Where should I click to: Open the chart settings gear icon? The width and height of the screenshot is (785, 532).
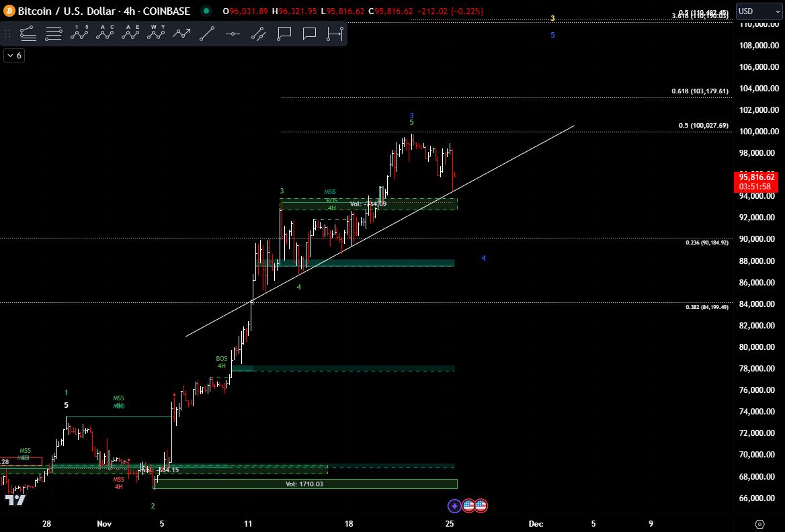[759, 524]
